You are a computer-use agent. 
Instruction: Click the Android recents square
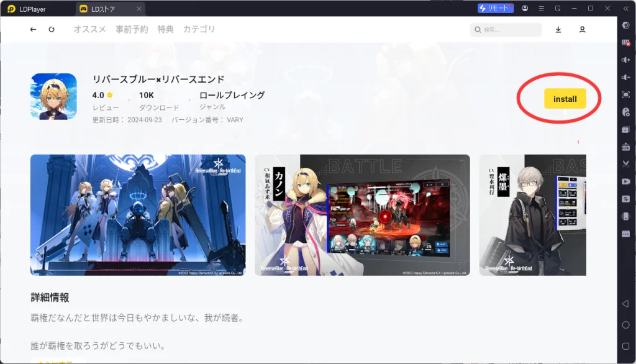(x=625, y=346)
